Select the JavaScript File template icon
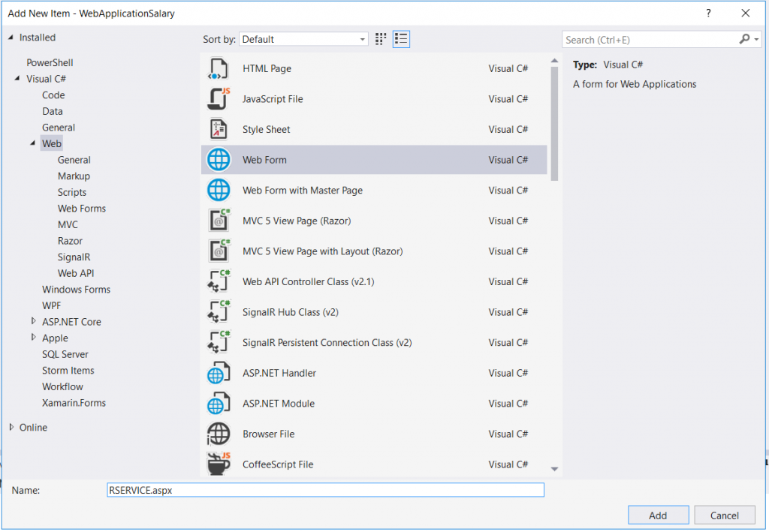 click(219, 99)
